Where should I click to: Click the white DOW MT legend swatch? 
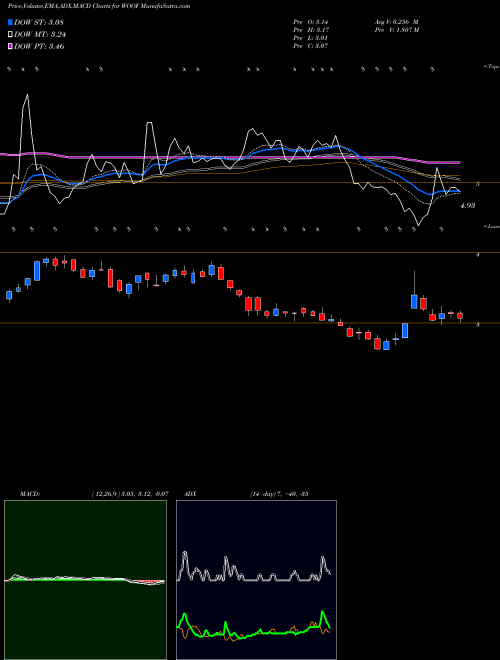10,35
